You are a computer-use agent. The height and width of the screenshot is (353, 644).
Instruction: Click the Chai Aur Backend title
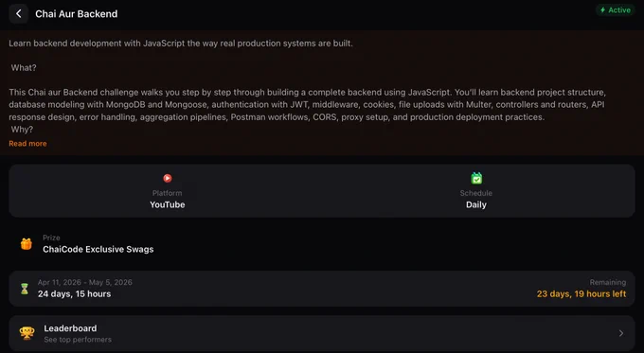click(x=77, y=14)
